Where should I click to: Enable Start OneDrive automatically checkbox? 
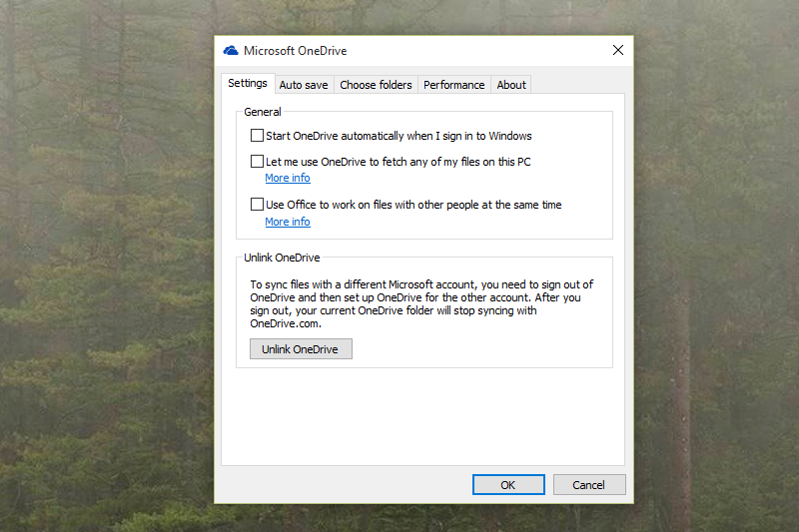257,136
